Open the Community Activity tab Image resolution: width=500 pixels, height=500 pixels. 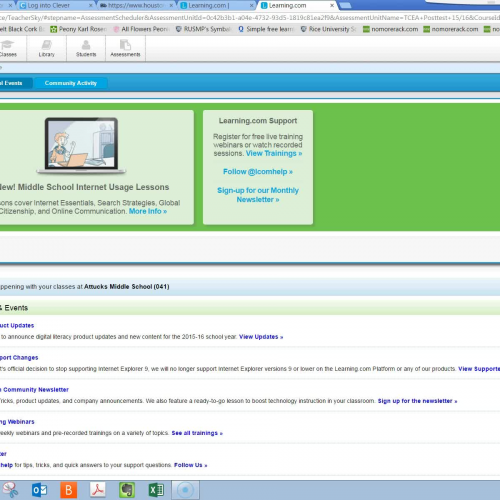[71, 83]
